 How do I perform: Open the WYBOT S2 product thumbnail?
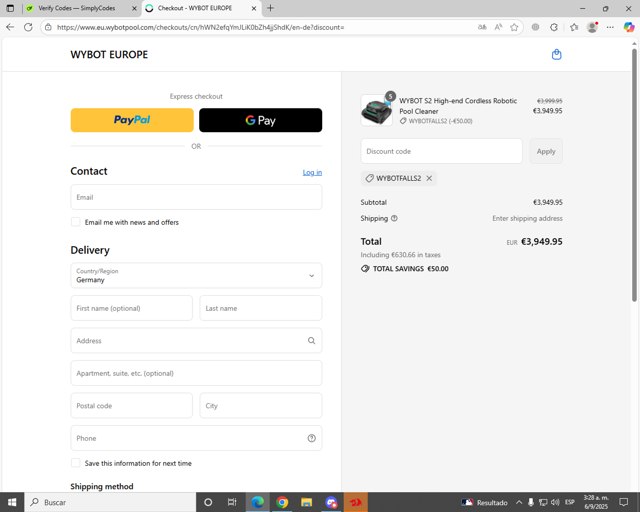[x=376, y=110]
